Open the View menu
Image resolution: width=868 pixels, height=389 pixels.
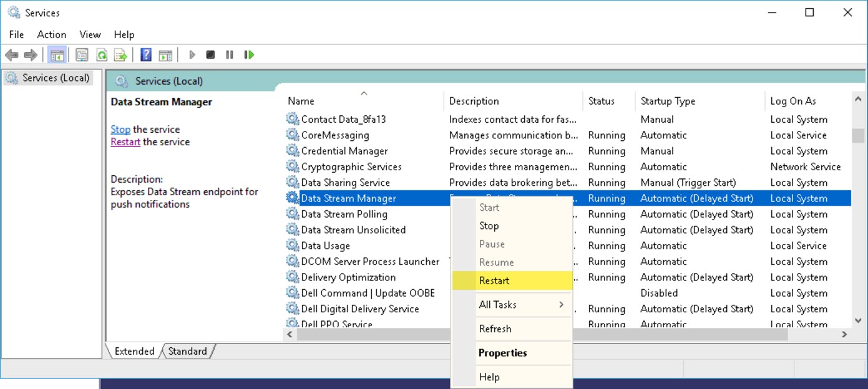90,34
